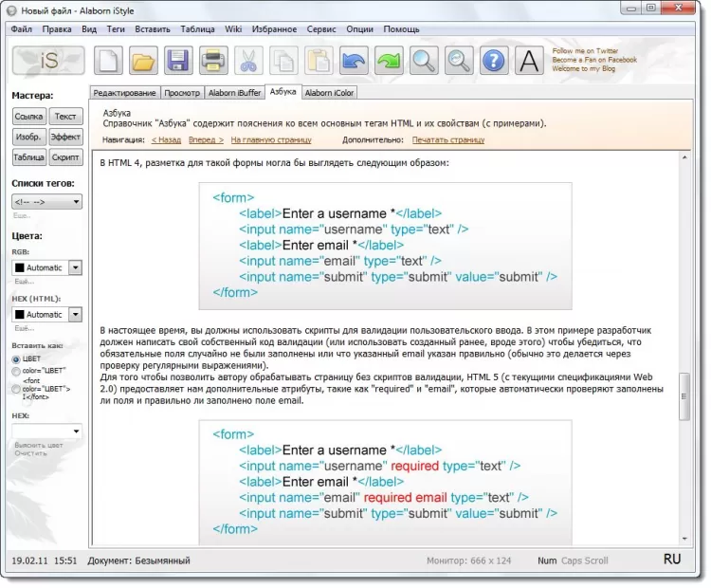Viewport: 711px width, 588px height.
Task: Select font color tag radio option
Action: (16, 389)
